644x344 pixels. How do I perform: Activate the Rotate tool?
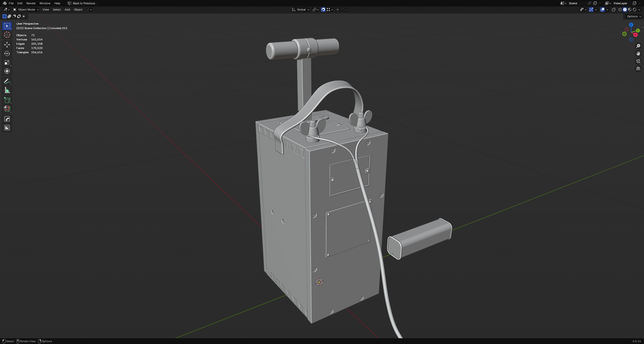(x=7, y=54)
